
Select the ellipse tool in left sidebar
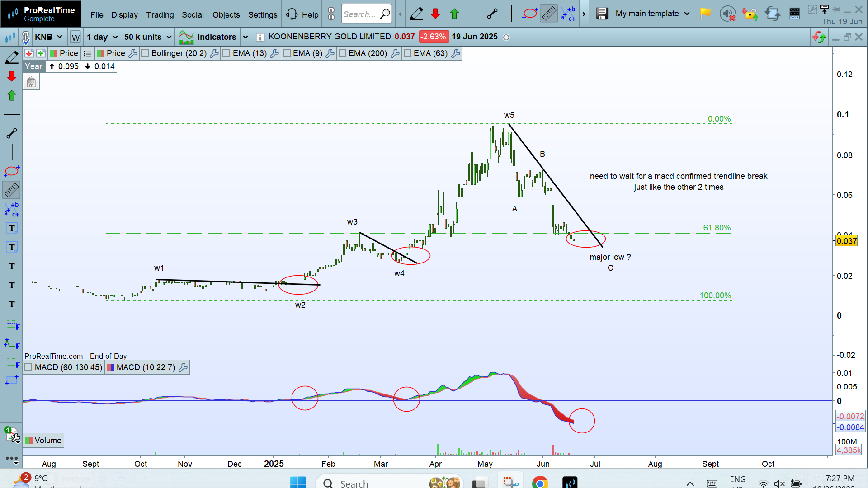[12, 171]
